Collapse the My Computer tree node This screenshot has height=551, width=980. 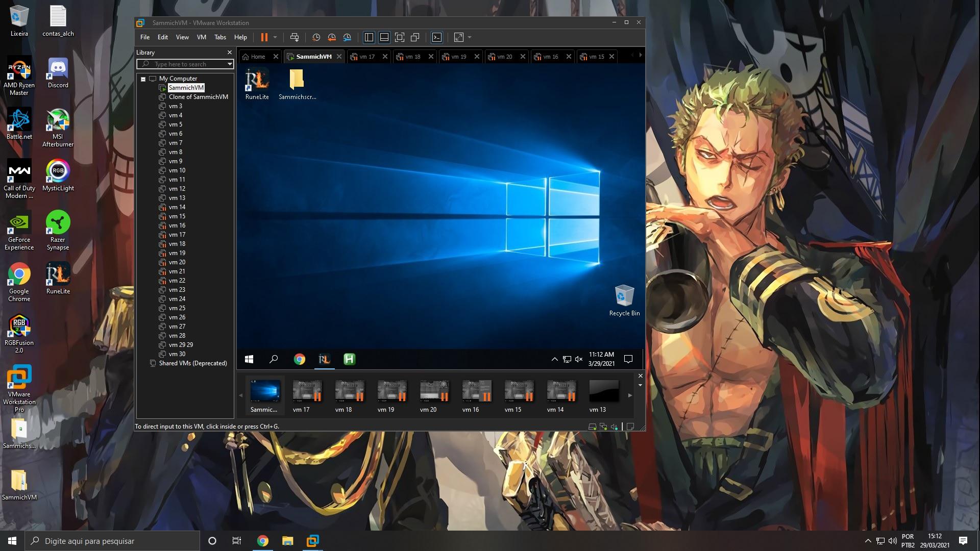143,79
